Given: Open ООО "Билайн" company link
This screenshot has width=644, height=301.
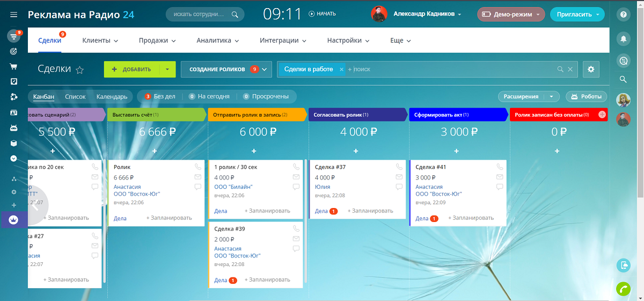Looking at the screenshot, I should point(233,187).
